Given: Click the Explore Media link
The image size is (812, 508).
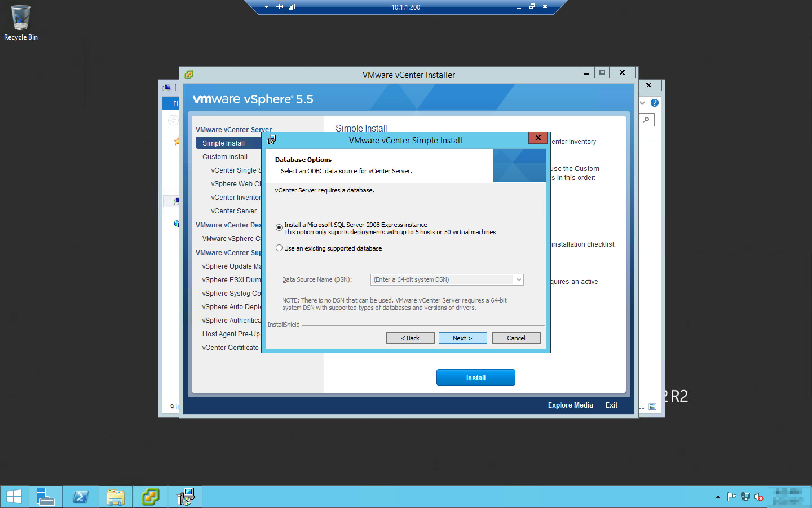Looking at the screenshot, I should 570,405.
